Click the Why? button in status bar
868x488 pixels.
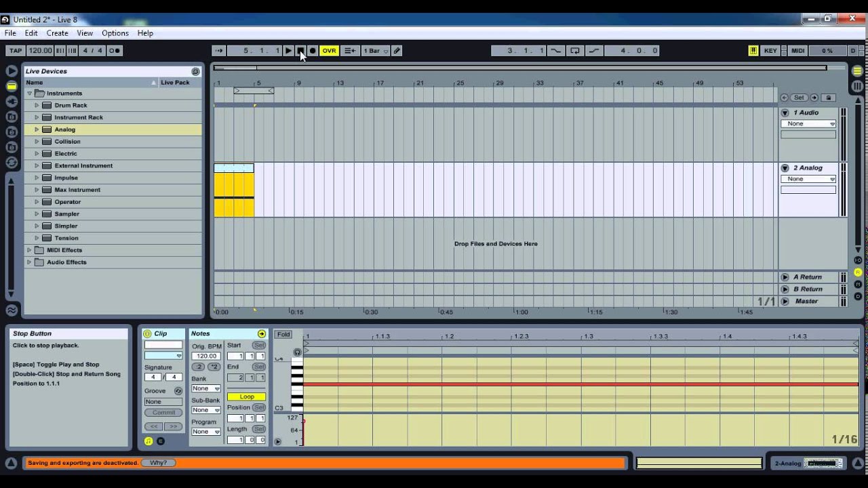pyautogui.click(x=158, y=463)
